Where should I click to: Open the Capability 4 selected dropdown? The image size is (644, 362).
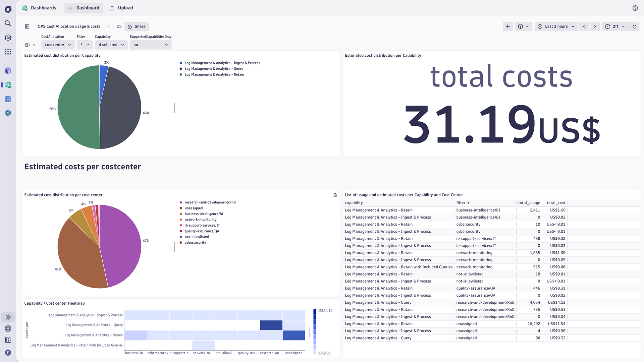(x=111, y=45)
